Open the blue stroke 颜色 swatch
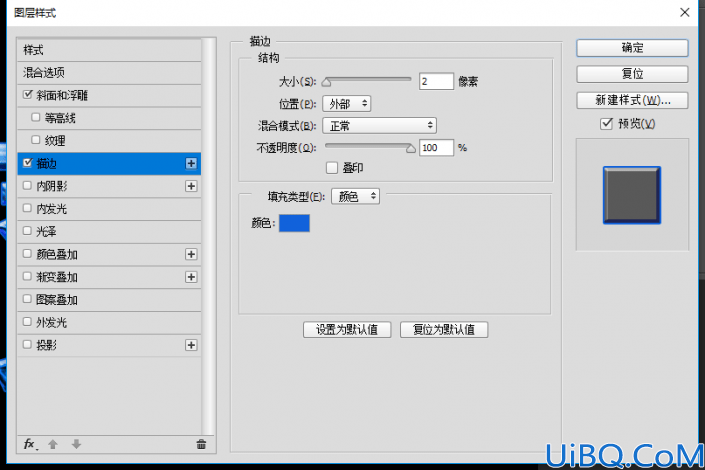This screenshot has height=470, width=705. 294,223
